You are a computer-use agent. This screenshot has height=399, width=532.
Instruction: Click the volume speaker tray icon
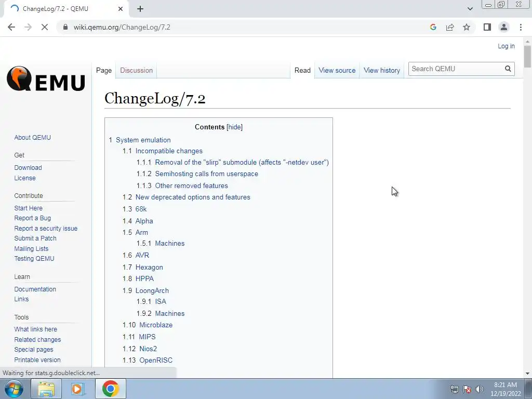(x=479, y=389)
